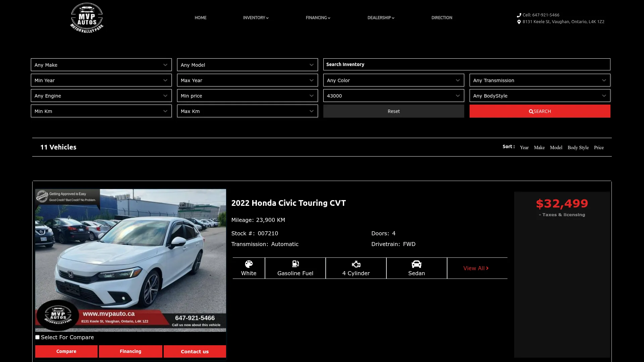Click the Transmission: Automatic text
Screen dimensions: 644x362
tap(265, 244)
